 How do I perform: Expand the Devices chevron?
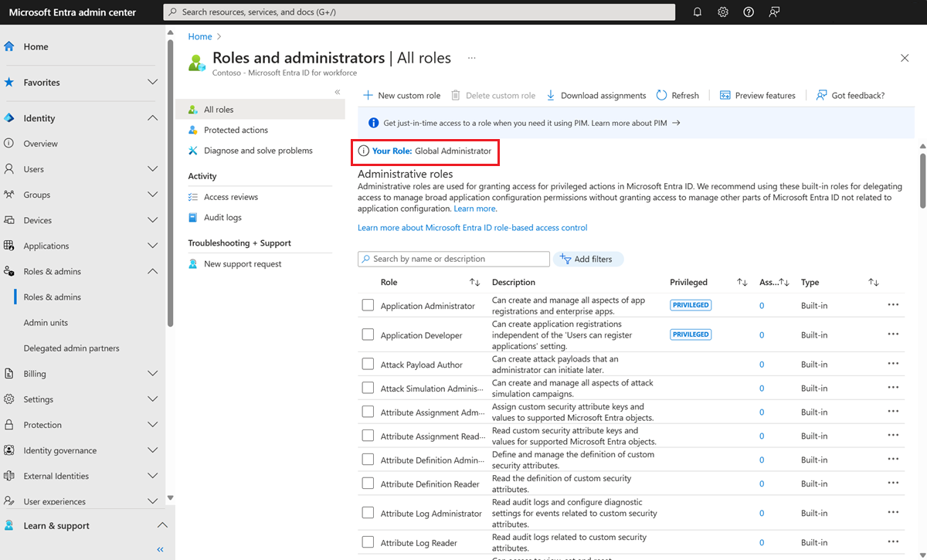click(x=153, y=220)
